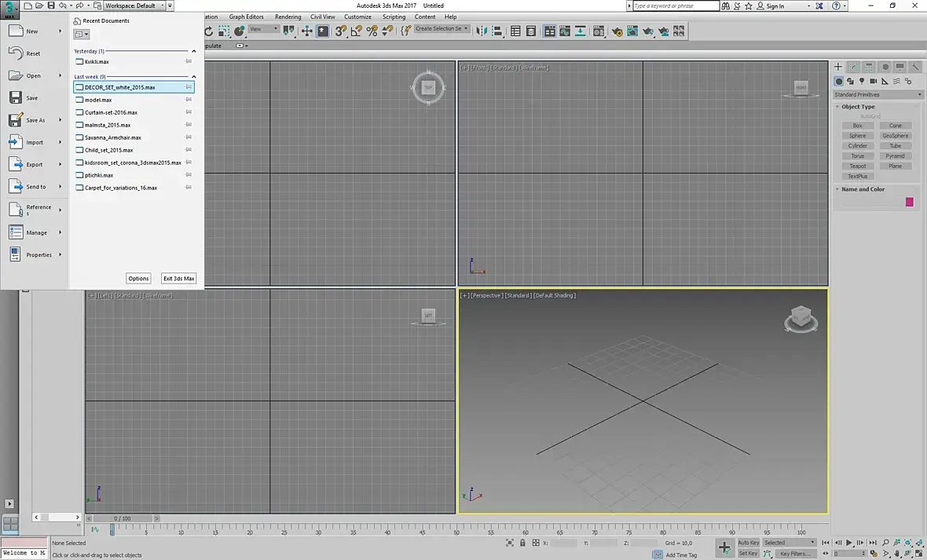927x560 pixels.
Task: Collapse the Last week recent group
Action: pos(193,77)
